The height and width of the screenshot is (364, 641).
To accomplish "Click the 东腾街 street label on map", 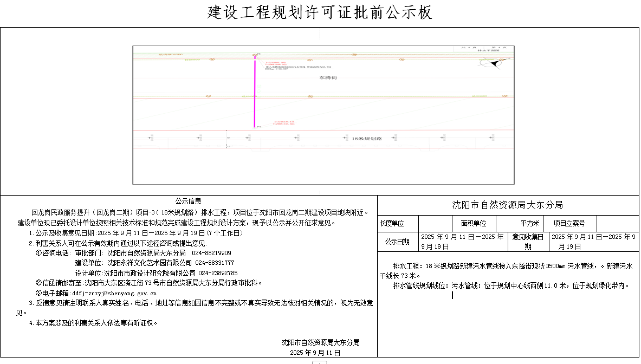I will pyautogui.click(x=328, y=79).
